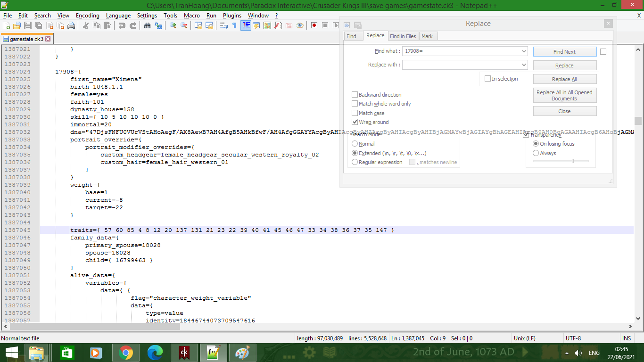
Task: Select Always transparency radio option
Action: (536, 153)
